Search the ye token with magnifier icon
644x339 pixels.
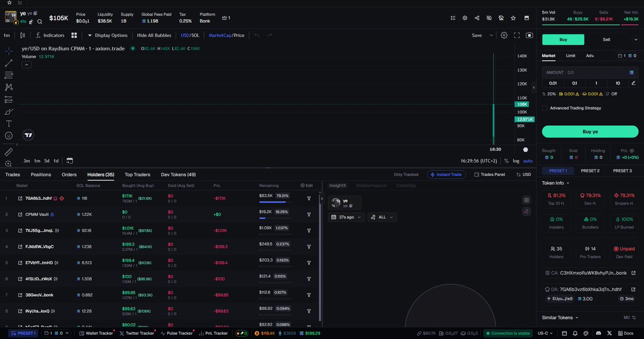coord(40,22)
